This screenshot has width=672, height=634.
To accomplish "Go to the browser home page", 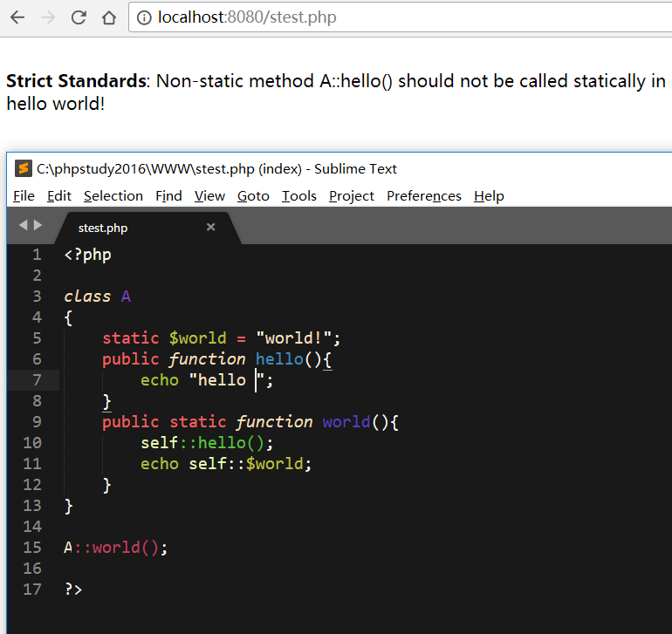I will 108,17.
